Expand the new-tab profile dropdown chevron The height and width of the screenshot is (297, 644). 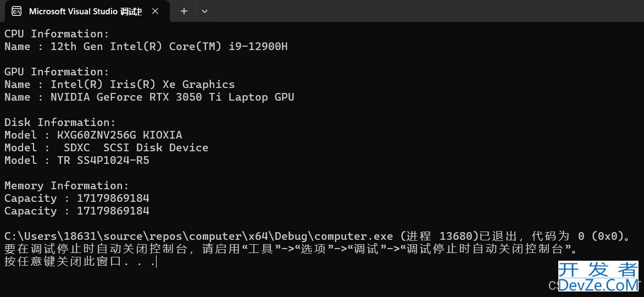pyautogui.click(x=204, y=11)
